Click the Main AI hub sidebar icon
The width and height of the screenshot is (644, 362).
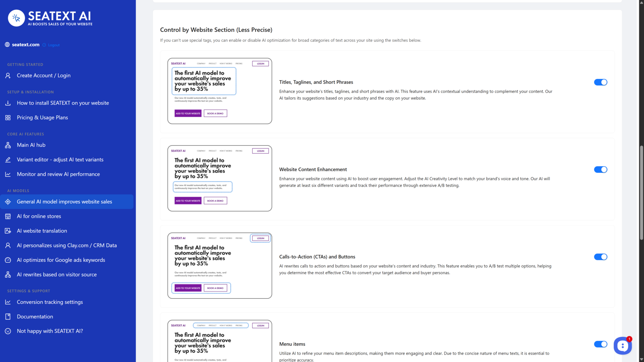click(x=8, y=145)
